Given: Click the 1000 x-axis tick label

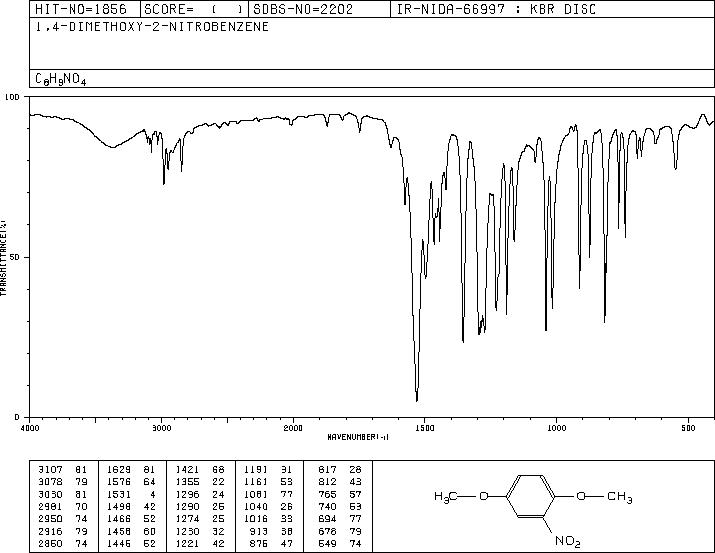Looking at the screenshot, I should 556,428.
